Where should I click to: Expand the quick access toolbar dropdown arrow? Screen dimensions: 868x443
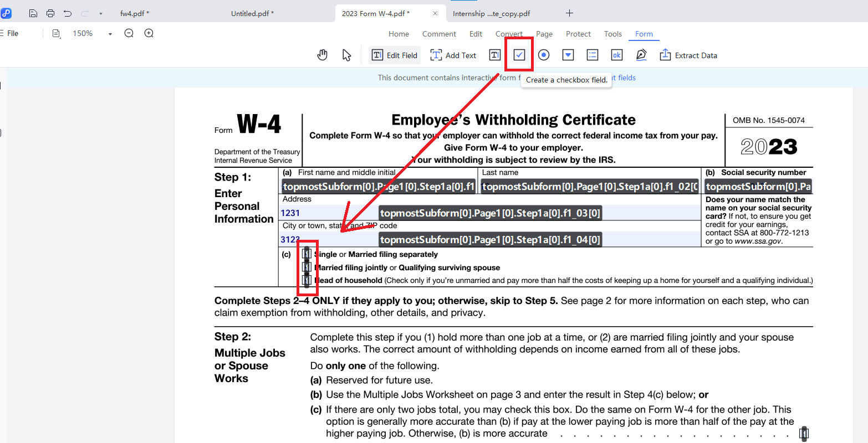point(100,13)
